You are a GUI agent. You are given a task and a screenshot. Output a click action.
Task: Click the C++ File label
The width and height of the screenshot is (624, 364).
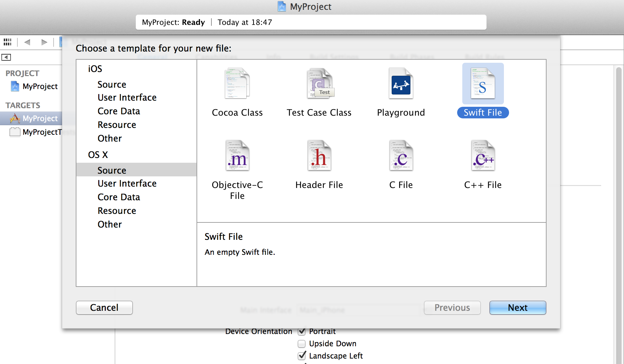coord(483,185)
